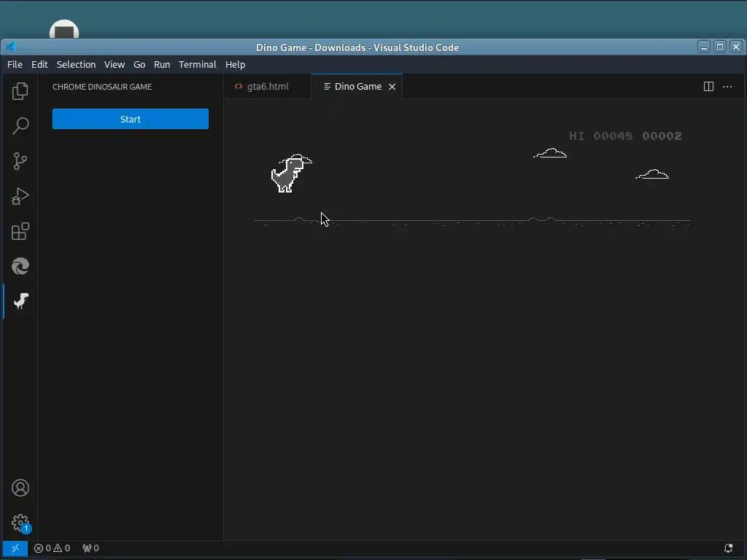Open the editor More Actions ellipsis
The width and height of the screenshot is (747, 560).
pyautogui.click(x=727, y=87)
